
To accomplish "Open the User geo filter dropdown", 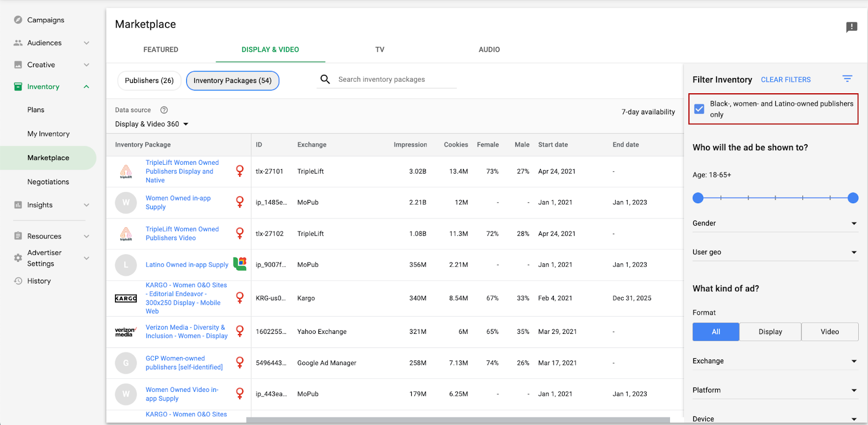I will coord(775,252).
